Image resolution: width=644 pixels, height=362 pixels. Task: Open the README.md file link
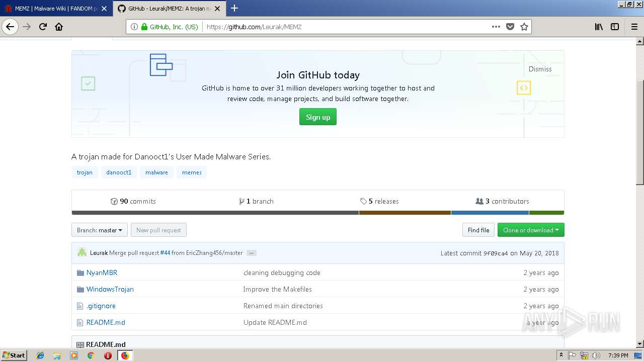[106, 322]
